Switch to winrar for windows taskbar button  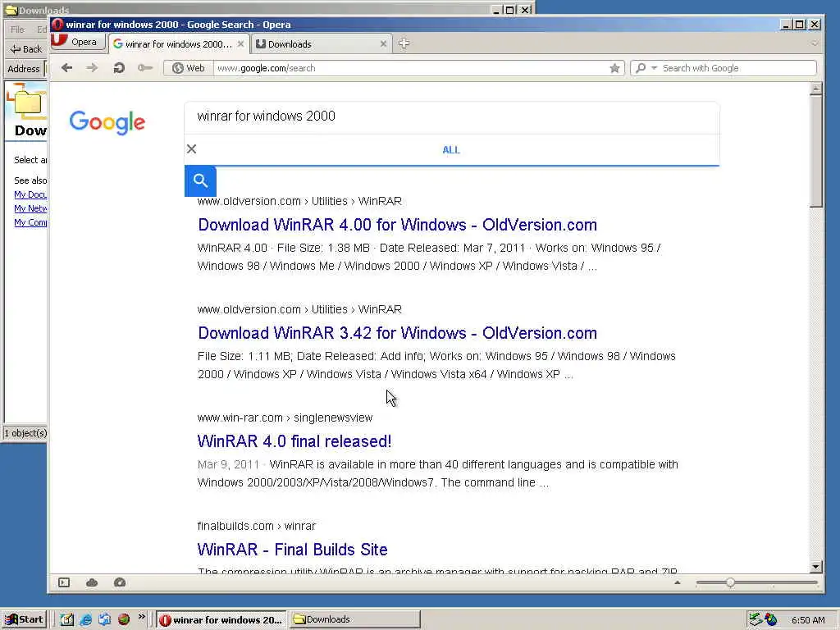point(221,620)
